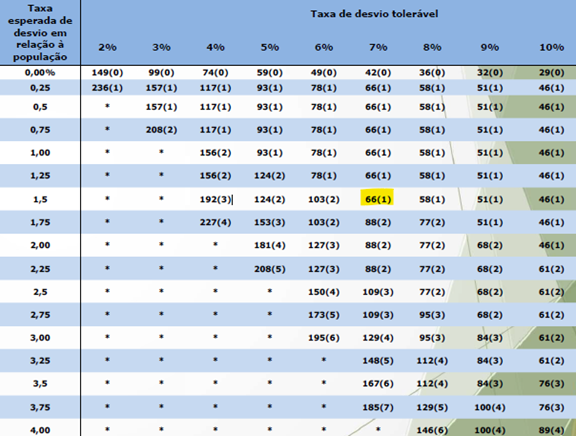Click the 'Taxa de desvio tolerável' header
Viewport: 576px width, 436px height.
(374, 14)
